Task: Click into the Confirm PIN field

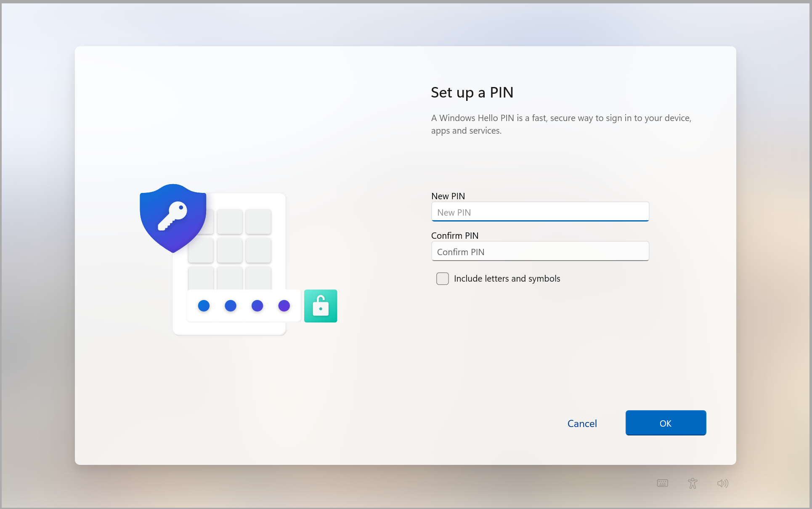Action: click(540, 252)
